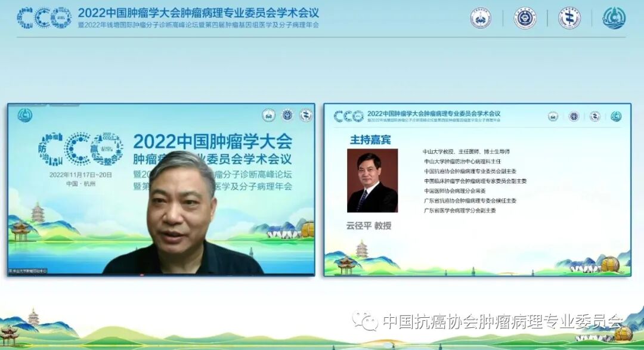Click the line '中国临床肿瘤学会肿瘤病理专家委员会副主委'
Screen dimensions: 644x350
[475, 181]
